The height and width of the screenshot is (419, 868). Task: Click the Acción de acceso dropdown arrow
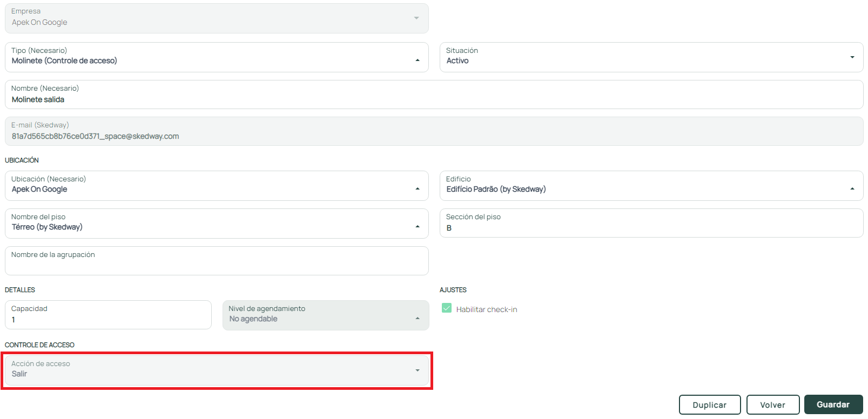click(x=417, y=370)
